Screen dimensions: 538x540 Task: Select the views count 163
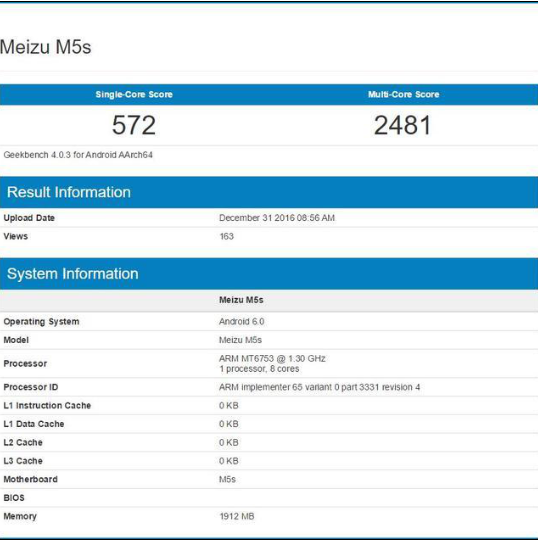[x=226, y=236]
